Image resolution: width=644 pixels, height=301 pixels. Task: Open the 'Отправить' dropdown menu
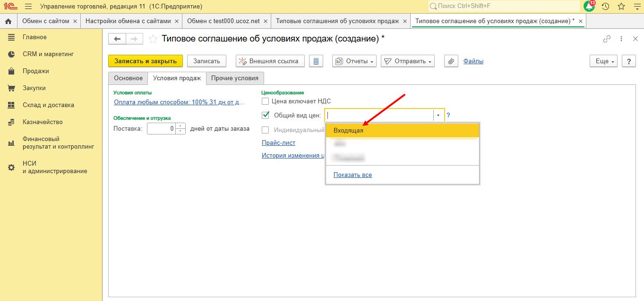point(408,61)
